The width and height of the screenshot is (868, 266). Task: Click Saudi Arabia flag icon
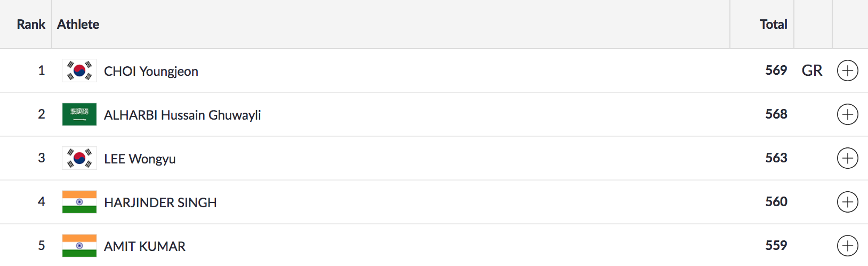pos(79,114)
